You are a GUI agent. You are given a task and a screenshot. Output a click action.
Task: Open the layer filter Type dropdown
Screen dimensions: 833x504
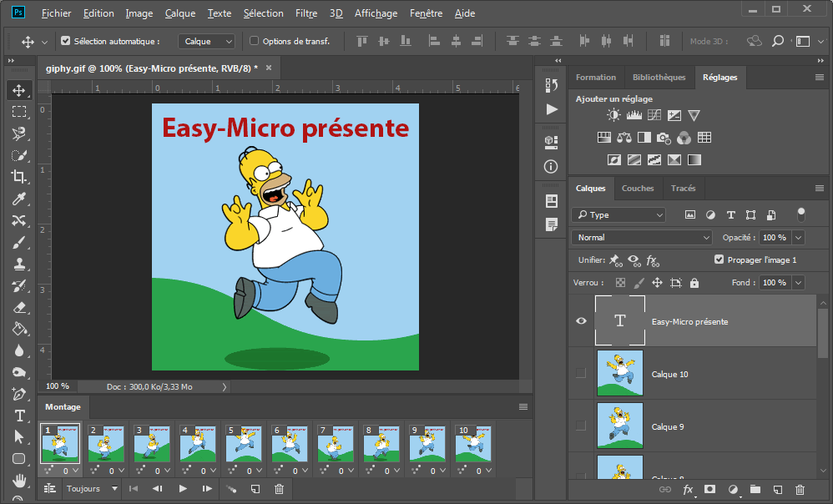point(618,214)
